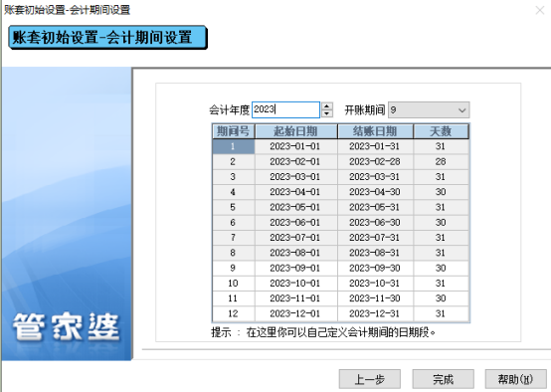Screen dimensions: 551x392
Task: Select the 期间号 column header
Action: click(234, 131)
